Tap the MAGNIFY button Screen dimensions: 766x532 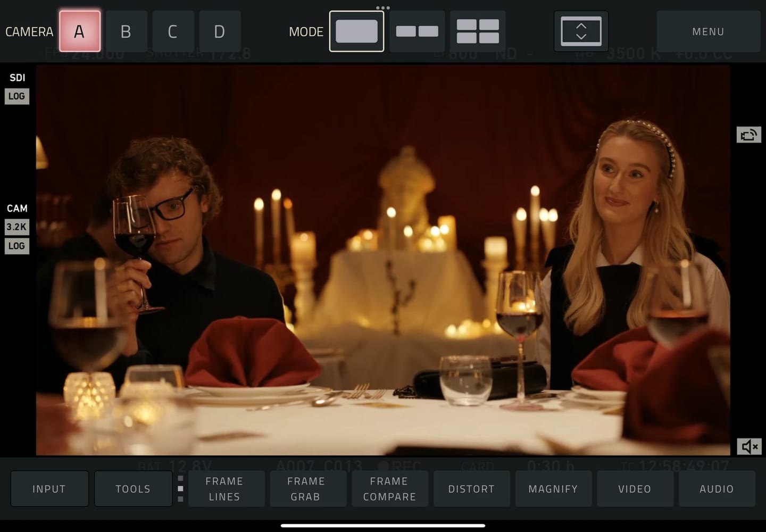click(553, 488)
